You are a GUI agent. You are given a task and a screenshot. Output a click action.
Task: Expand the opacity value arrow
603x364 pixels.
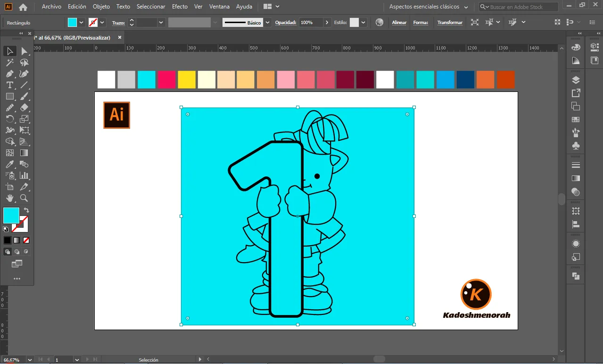pos(327,22)
